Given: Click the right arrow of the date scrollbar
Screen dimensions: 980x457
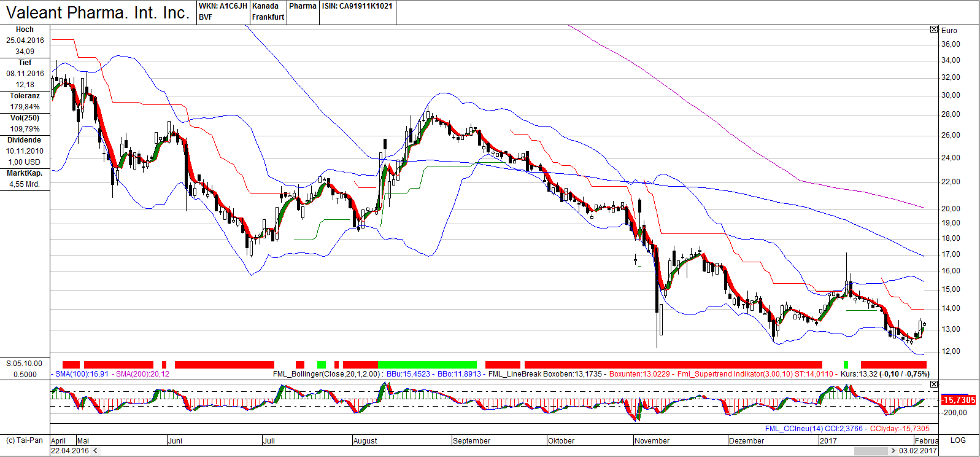Looking at the screenshot, I should pos(893,451).
